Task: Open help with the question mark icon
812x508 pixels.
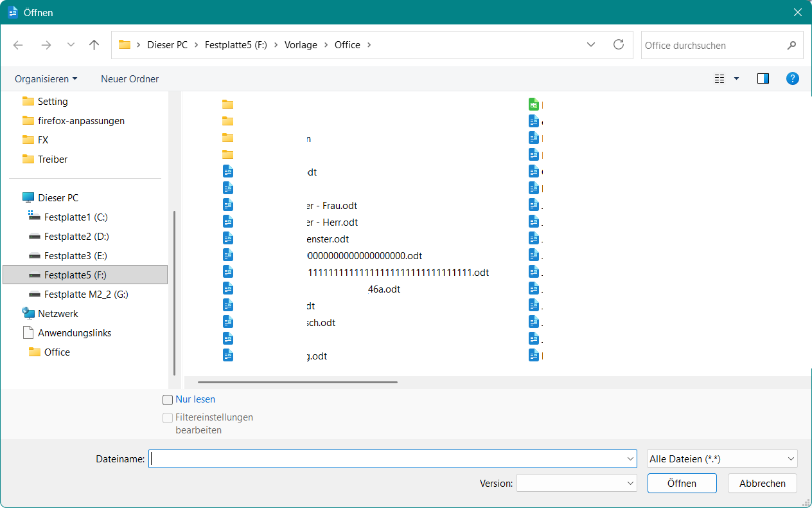Action: (x=793, y=78)
